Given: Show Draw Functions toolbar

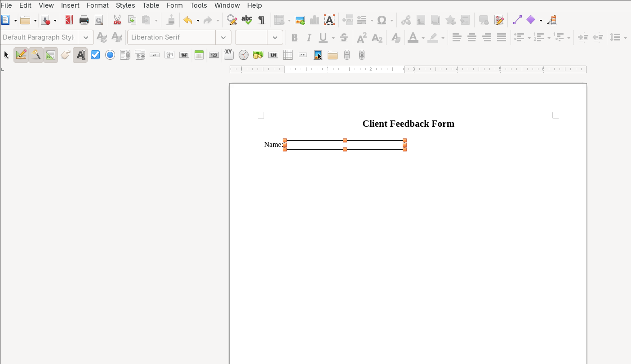Looking at the screenshot, I should click(x=552, y=20).
